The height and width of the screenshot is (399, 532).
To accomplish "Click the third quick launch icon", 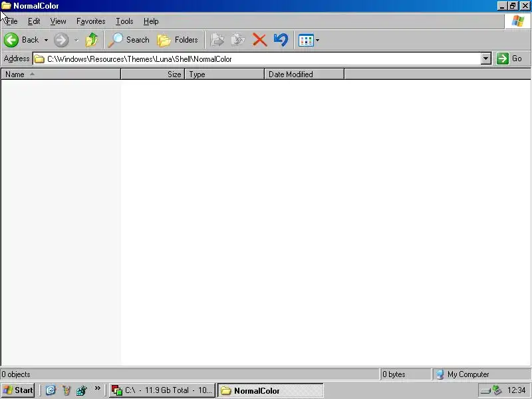I will click(x=81, y=390).
